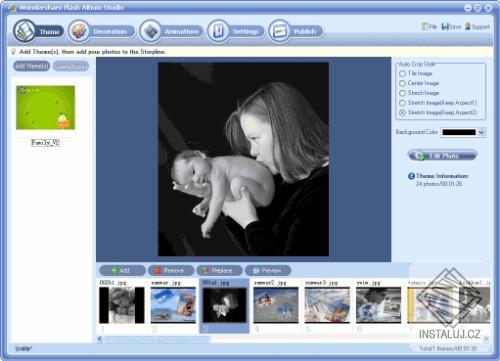Screen dimensions: 500x361
Task: Select Stretch Image (Keep Aspect 2) option
Action: tap(402, 113)
